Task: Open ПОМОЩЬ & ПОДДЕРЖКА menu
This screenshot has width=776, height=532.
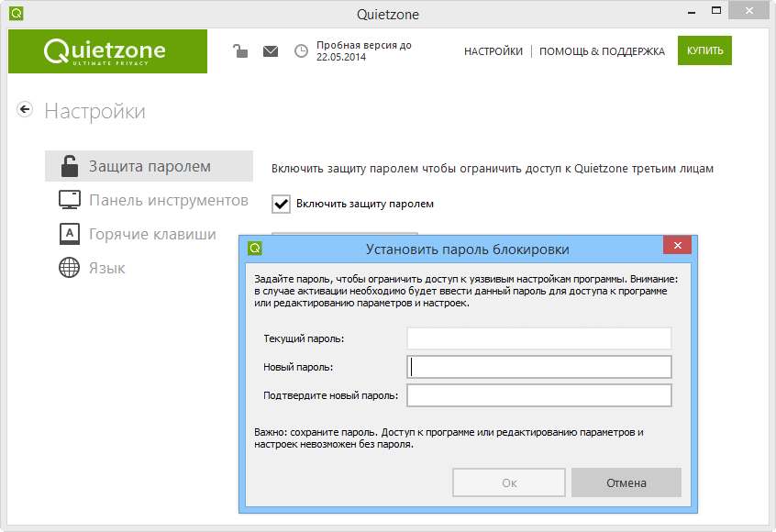Action: tap(602, 51)
